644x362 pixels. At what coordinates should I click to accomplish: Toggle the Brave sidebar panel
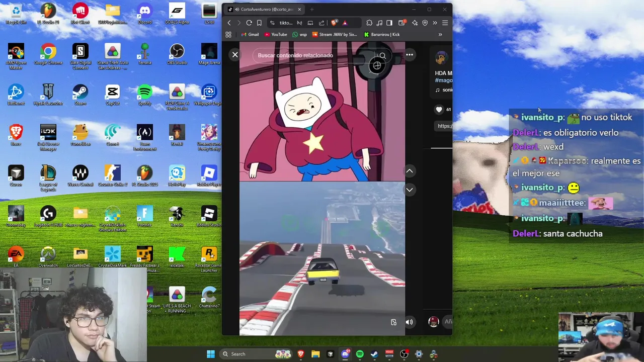389,23
